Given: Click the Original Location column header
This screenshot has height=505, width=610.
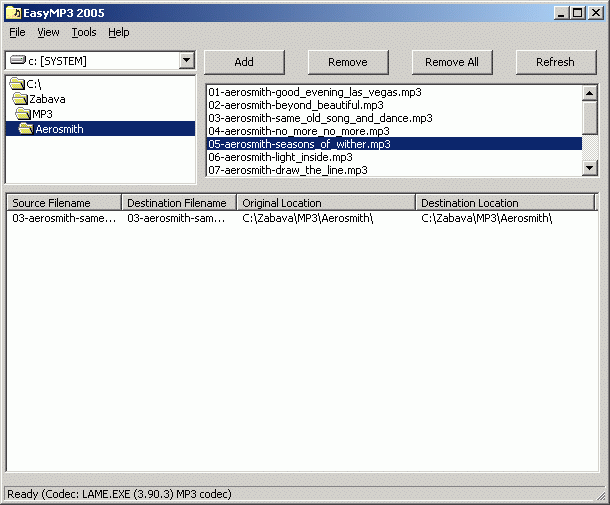Looking at the screenshot, I should (326, 203).
